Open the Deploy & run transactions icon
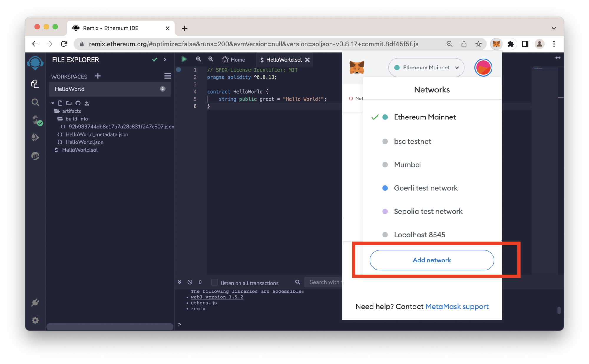Image resolution: width=589 pixels, height=364 pixels. [x=35, y=137]
